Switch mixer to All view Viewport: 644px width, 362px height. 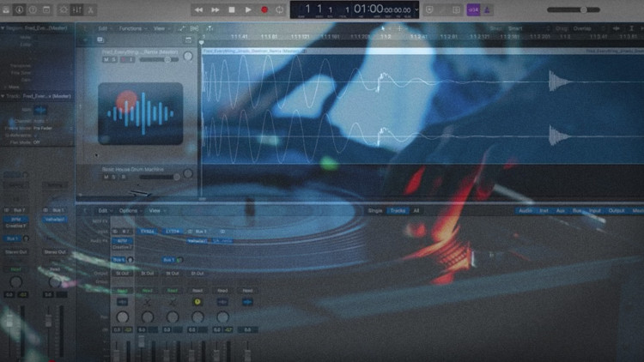coord(416,210)
